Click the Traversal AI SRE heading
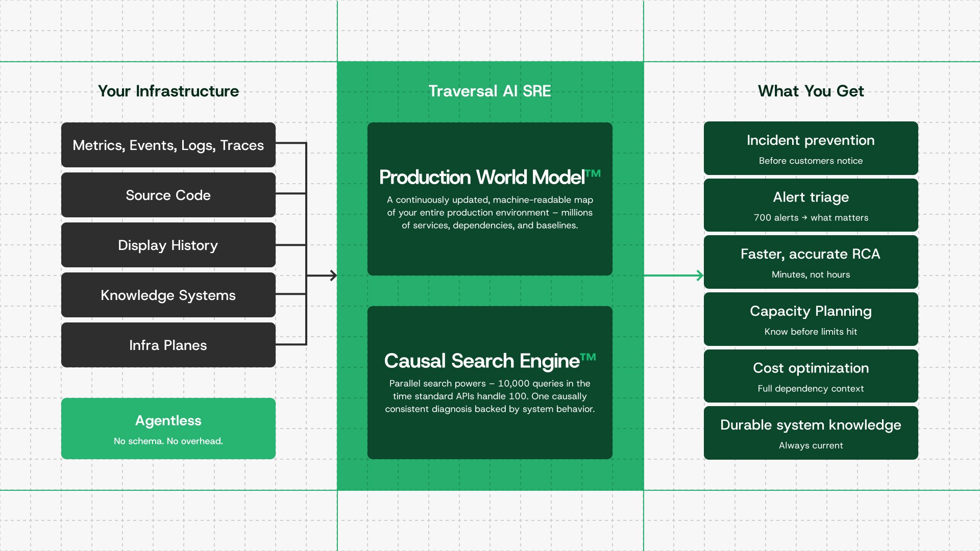The height and width of the screenshot is (551, 980). pyautogui.click(x=489, y=91)
